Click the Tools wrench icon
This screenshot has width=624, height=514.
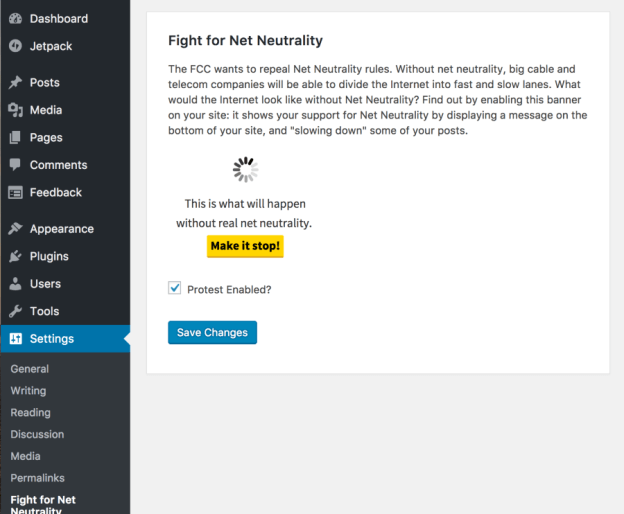coord(16,311)
